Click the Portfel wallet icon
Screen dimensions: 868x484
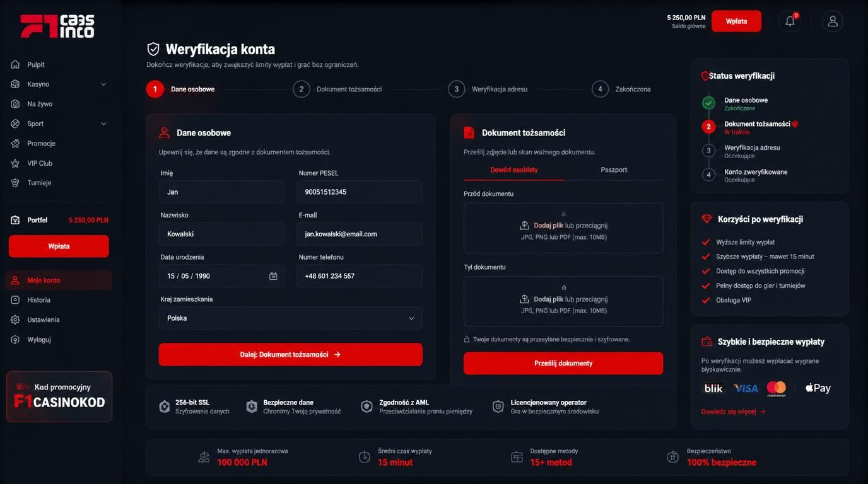(x=15, y=220)
